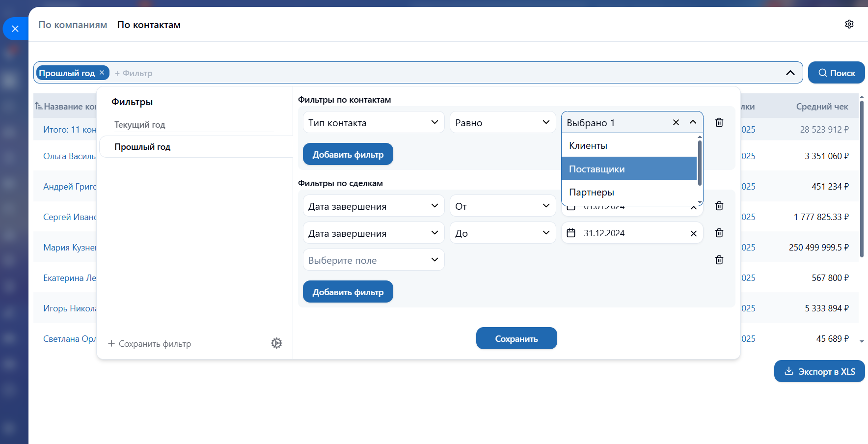Image resolution: width=868 pixels, height=444 pixels.
Task: Open the Тип контакта field dropdown
Action: (x=373, y=122)
